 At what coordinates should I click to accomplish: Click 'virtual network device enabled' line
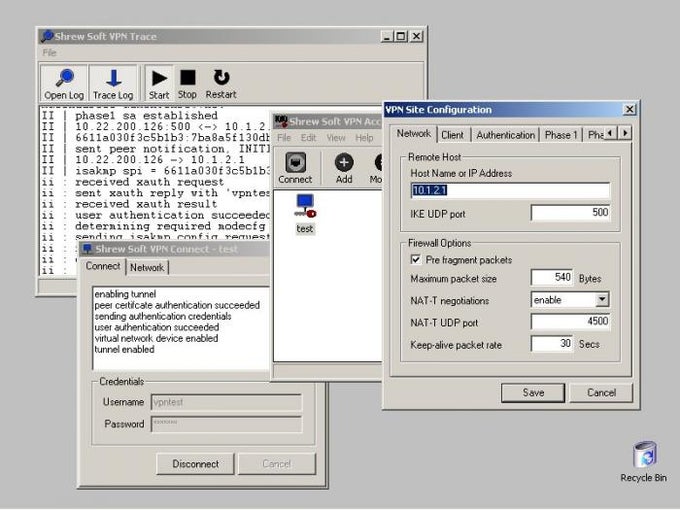point(157,338)
